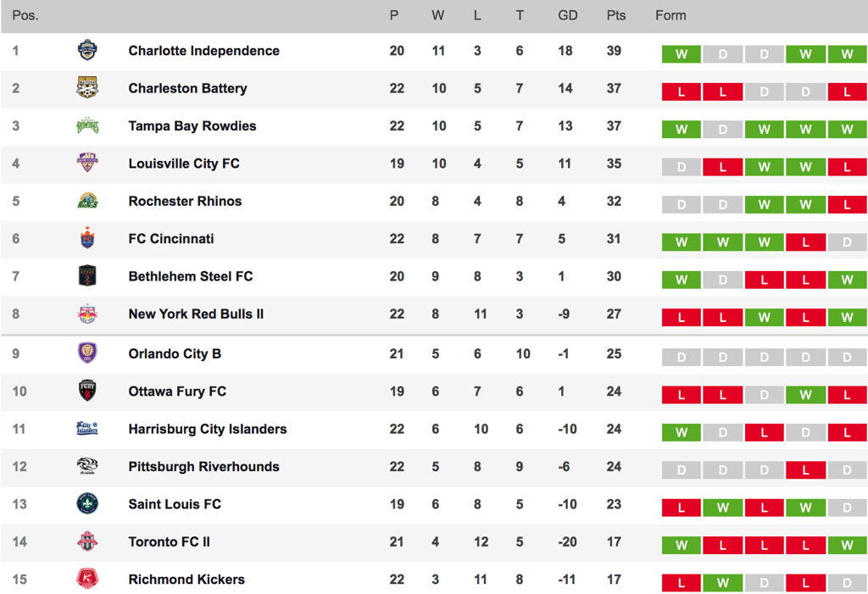Select the FC Cincinnati crest icon
868x594 pixels.
click(87, 238)
